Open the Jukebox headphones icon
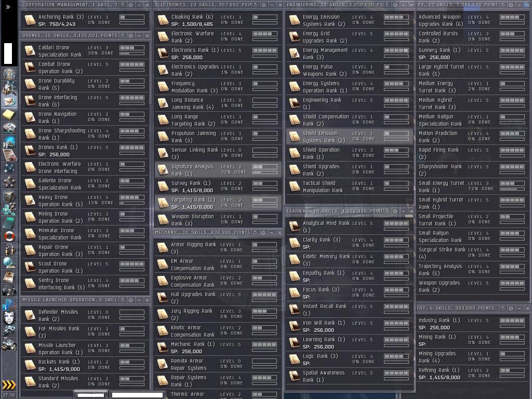532x399 pixels. pos(9,290)
